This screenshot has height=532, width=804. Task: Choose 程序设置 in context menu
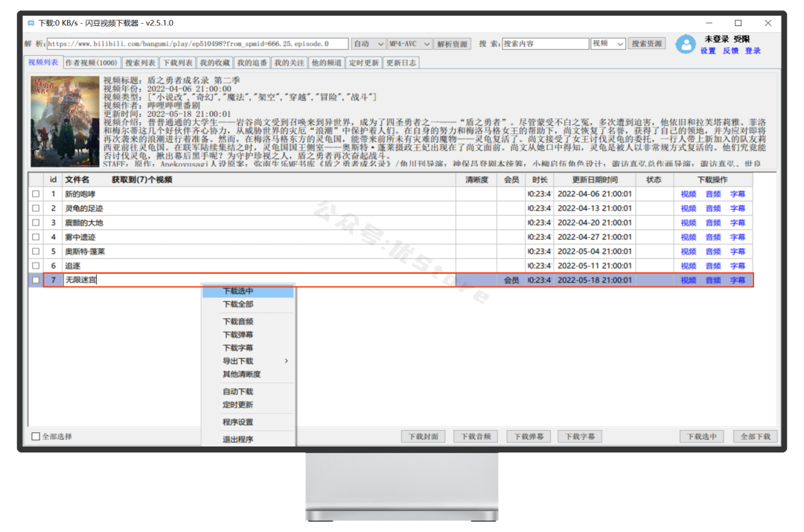tap(248, 423)
